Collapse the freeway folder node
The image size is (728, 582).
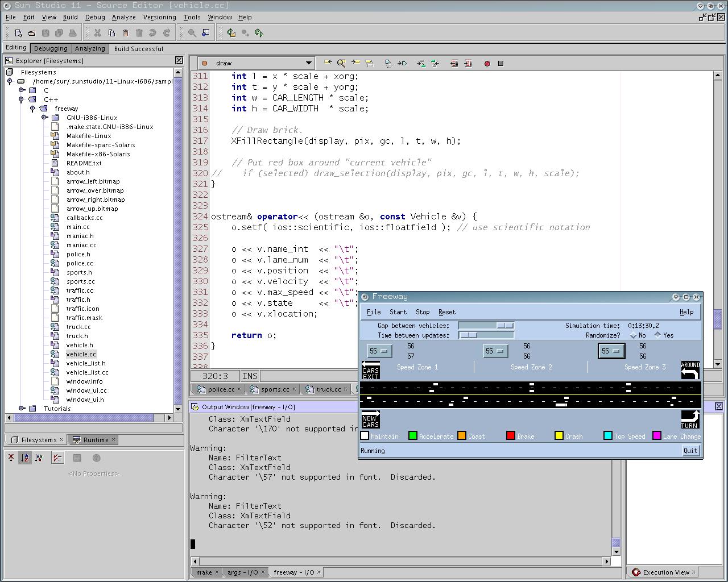pos(32,109)
